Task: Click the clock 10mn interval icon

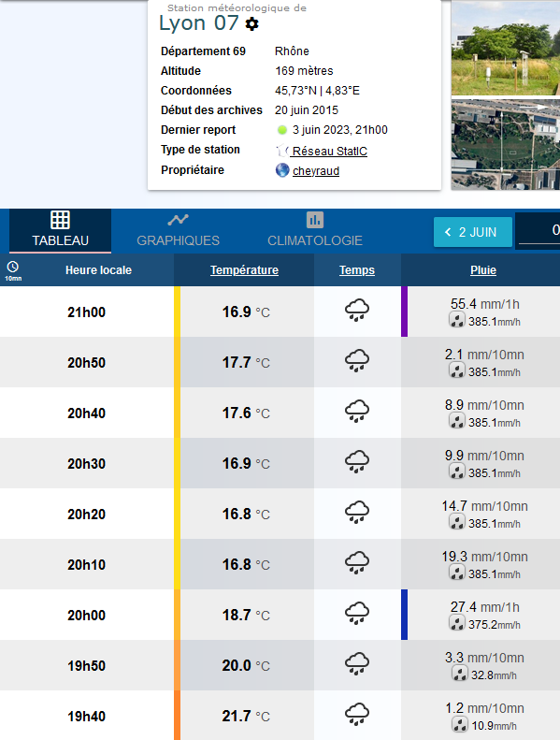Action: coord(13,270)
